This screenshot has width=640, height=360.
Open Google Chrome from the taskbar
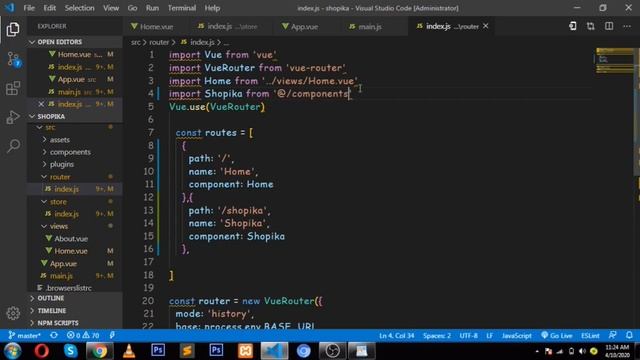coord(99,351)
